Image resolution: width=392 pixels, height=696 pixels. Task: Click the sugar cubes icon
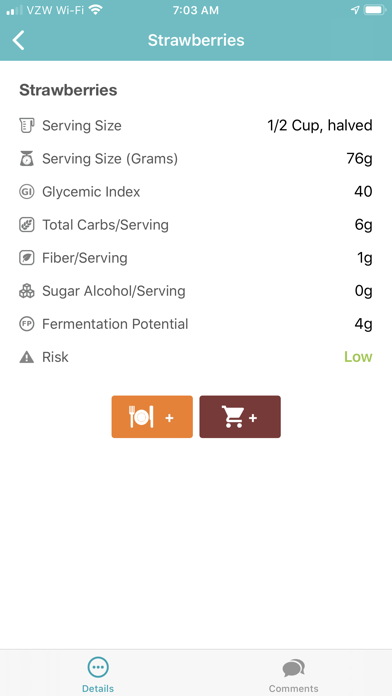click(27, 291)
